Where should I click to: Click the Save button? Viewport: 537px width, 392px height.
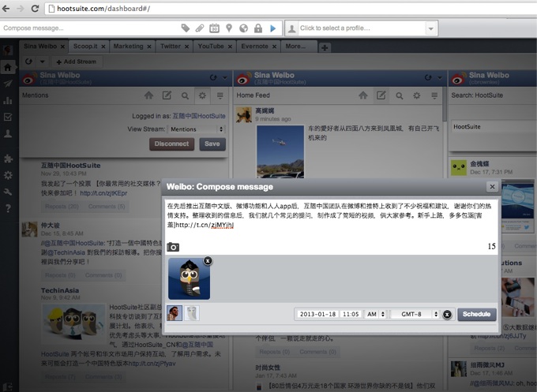[212, 144]
